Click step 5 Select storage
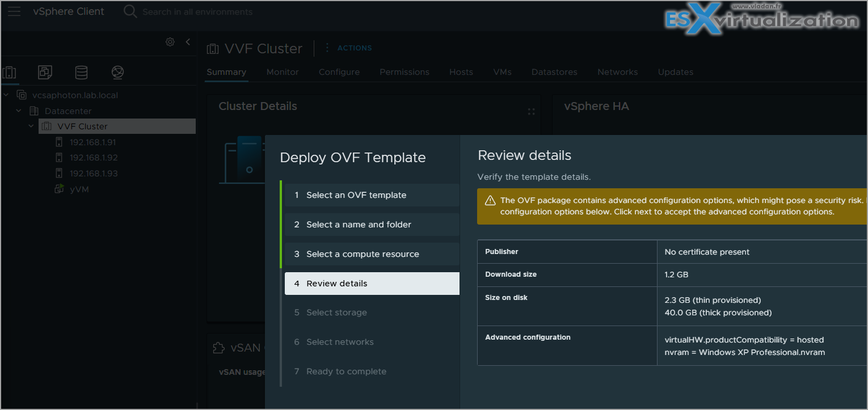 tap(372, 312)
